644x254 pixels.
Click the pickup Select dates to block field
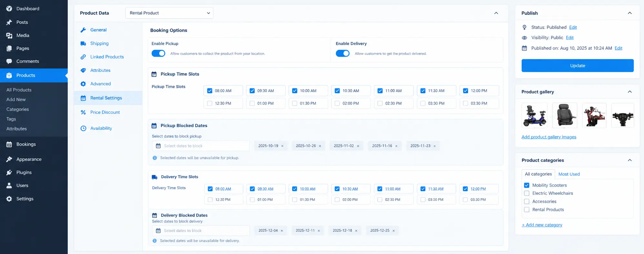[201, 146]
